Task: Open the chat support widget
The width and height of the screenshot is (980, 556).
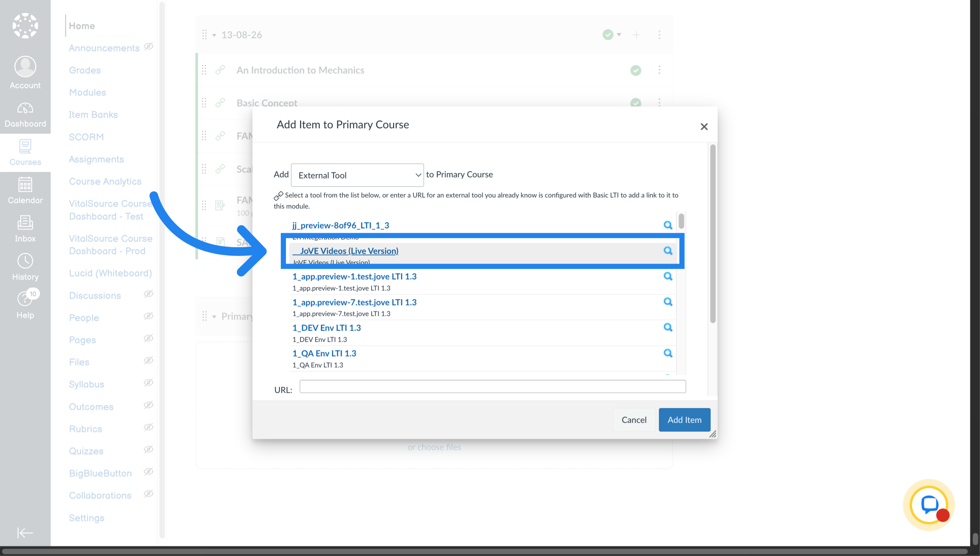Action: pyautogui.click(x=929, y=505)
